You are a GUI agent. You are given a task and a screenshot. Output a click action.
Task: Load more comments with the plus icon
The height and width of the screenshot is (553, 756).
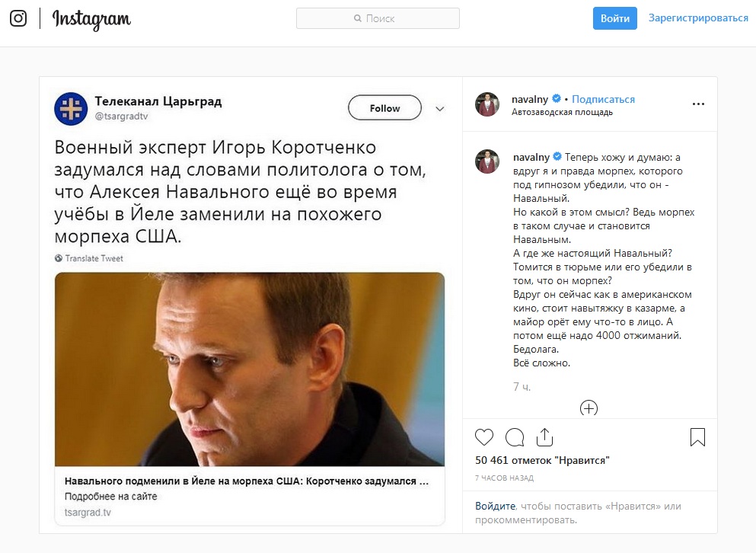pyautogui.click(x=589, y=408)
